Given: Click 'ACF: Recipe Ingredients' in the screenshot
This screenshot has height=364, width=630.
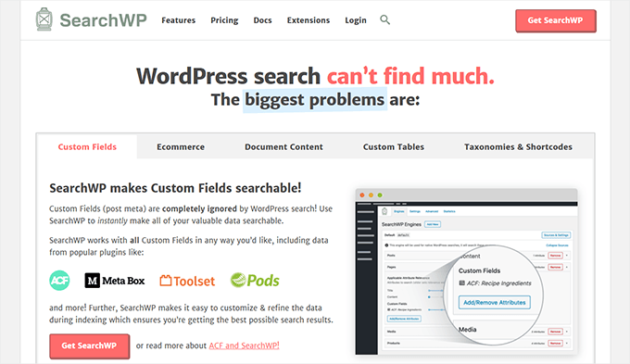Looking at the screenshot, I should pyautogui.click(x=495, y=283).
